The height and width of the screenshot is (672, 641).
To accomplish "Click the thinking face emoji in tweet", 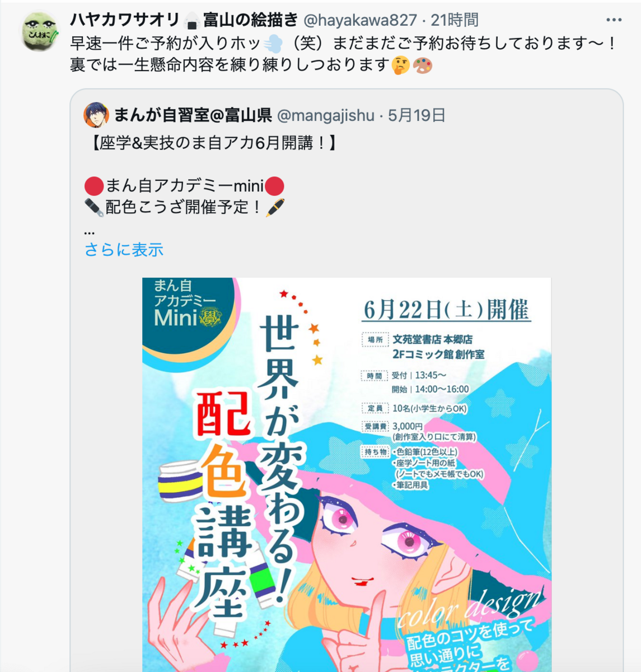I will 400,66.
